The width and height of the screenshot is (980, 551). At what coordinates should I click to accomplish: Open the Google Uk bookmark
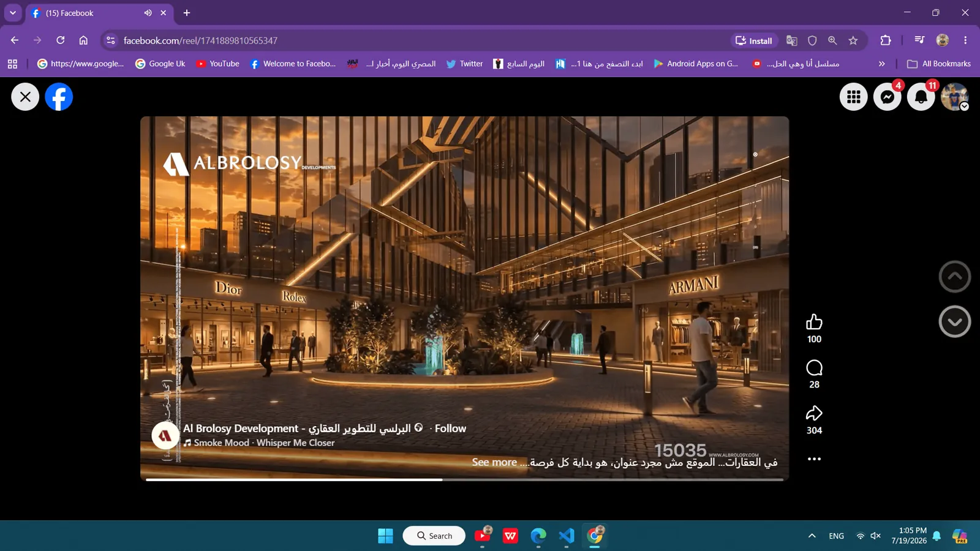coord(160,64)
